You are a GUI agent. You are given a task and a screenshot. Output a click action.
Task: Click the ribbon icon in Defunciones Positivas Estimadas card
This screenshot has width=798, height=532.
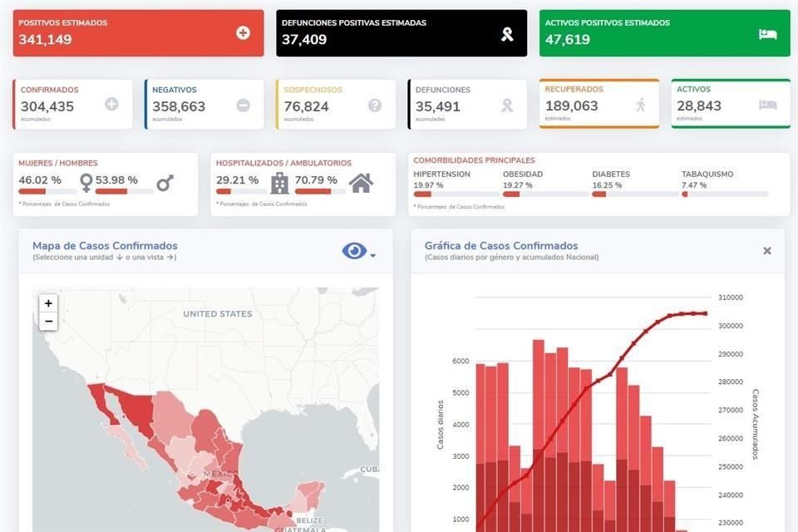507,34
